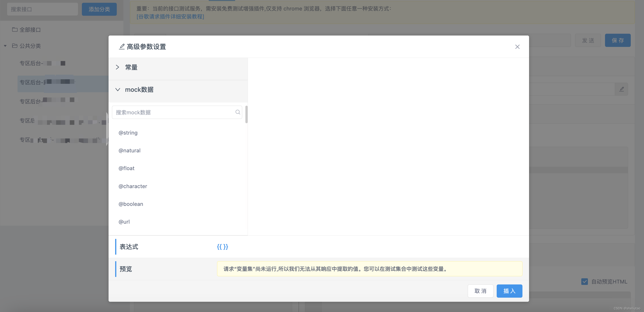Select the first 专区后台 interface item
The width and height of the screenshot is (644, 312).
pyautogui.click(x=42, y=63)
